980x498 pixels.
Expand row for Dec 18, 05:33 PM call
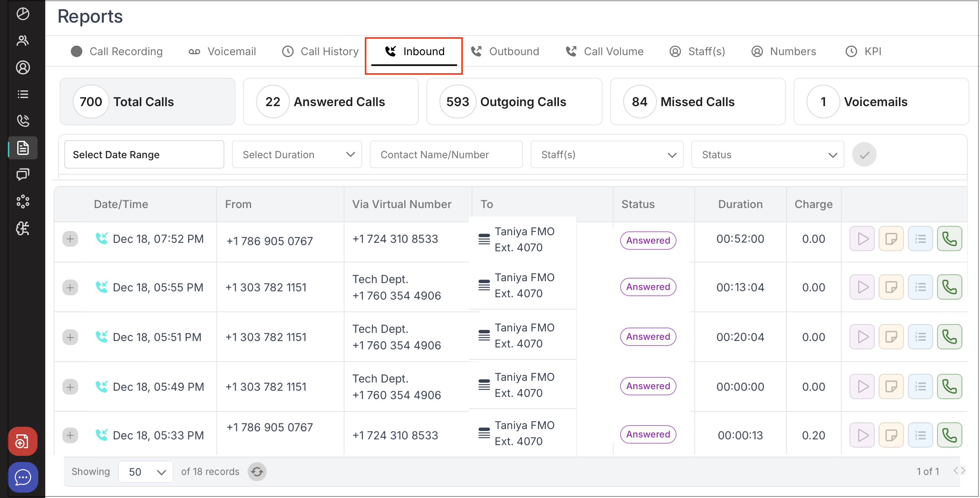[x=70, y=435]
